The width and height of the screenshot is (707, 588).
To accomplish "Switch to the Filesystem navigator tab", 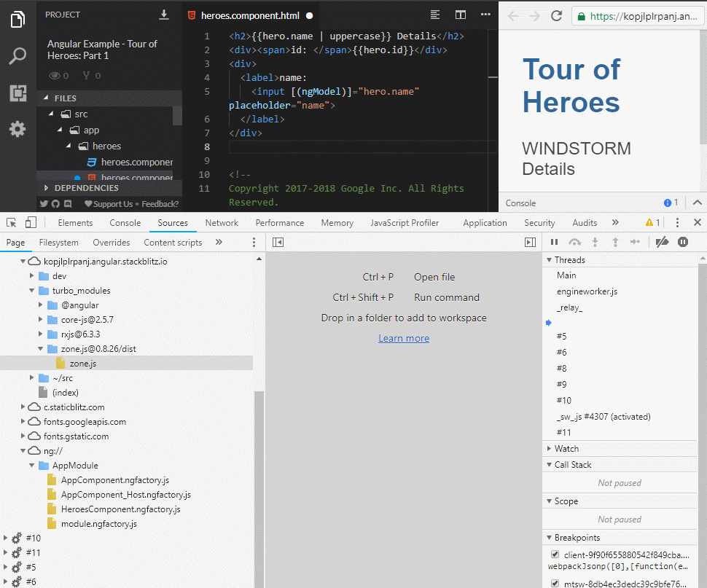I will pos(58,243).
